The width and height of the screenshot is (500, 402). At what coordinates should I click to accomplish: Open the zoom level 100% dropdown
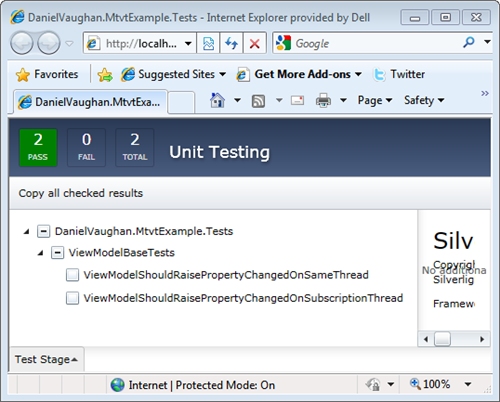click(x=468, y=384)
